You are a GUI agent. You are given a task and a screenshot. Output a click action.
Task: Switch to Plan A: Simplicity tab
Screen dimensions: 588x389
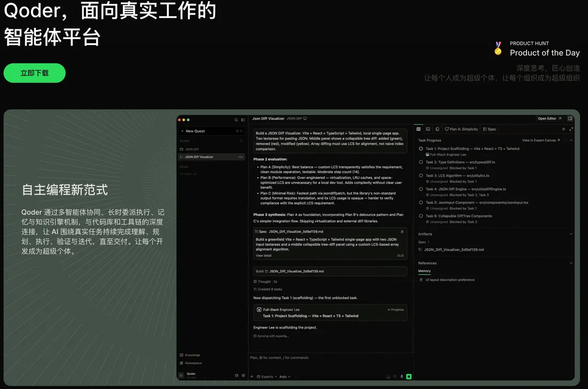click(x=461, y=129)
